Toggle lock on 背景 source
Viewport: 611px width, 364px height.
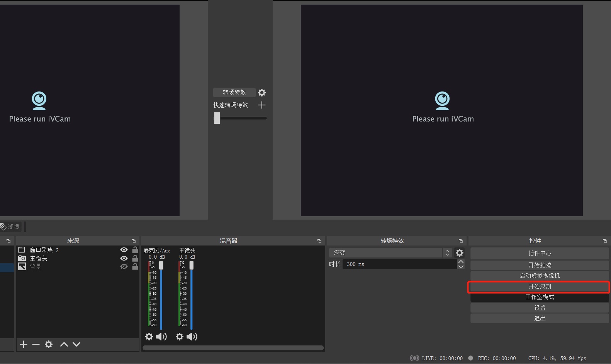[x=135, y=266]
